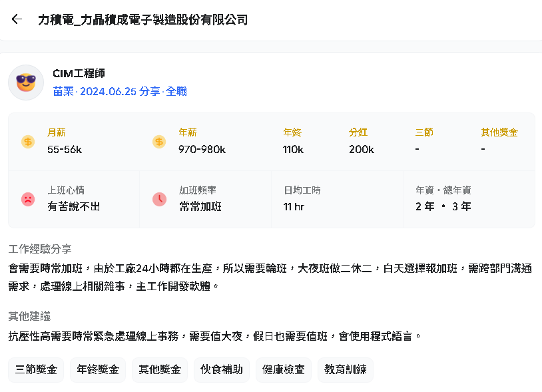Click the 年薪 970-980k value
The image size is (542, 392).
point(202,150)
